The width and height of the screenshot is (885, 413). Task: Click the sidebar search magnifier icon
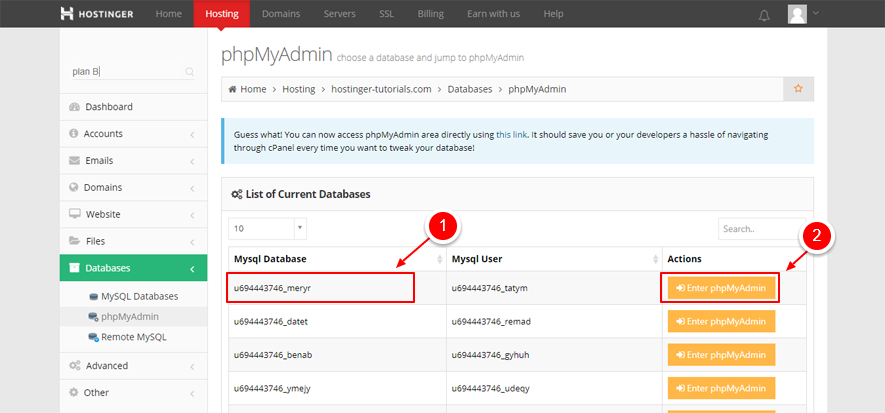click(190, 72)
